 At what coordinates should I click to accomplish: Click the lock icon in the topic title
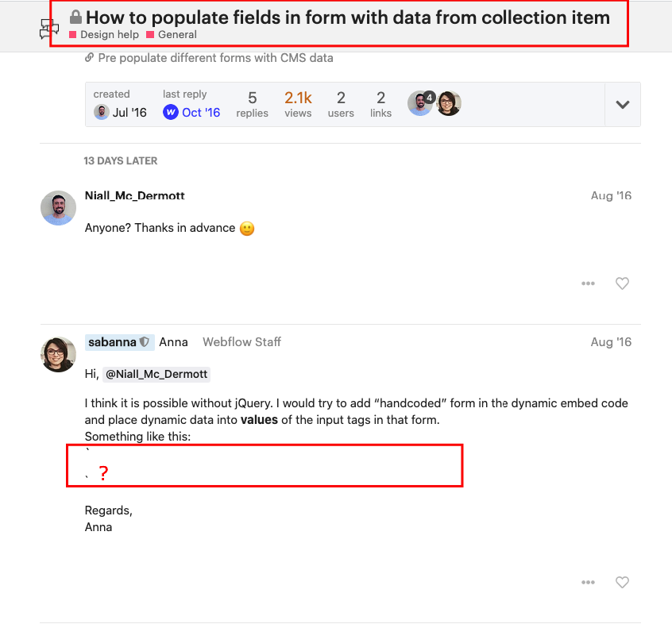point(76,17)
